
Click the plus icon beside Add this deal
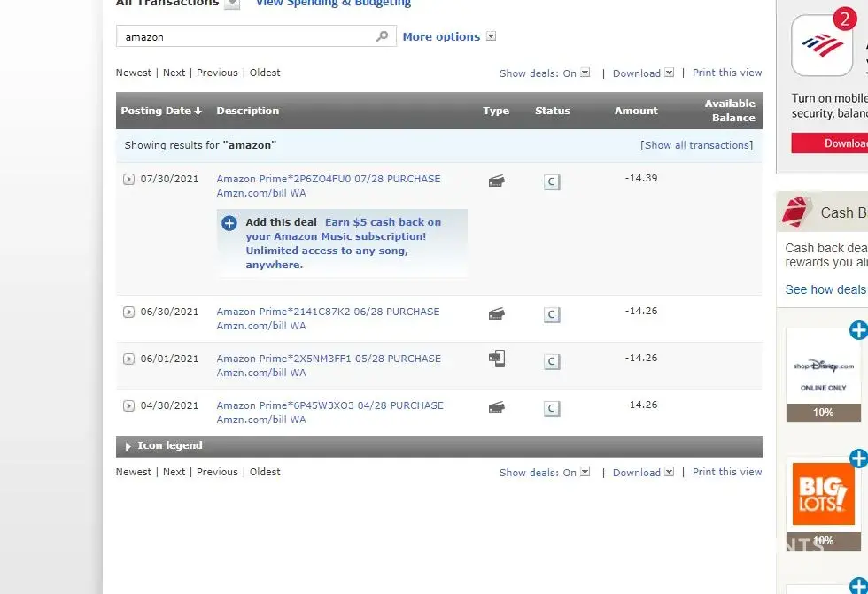coord(229,223)
